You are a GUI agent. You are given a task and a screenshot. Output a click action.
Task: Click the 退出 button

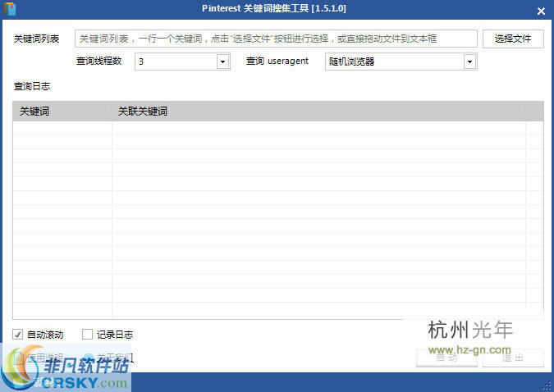[x=513, y=358]
